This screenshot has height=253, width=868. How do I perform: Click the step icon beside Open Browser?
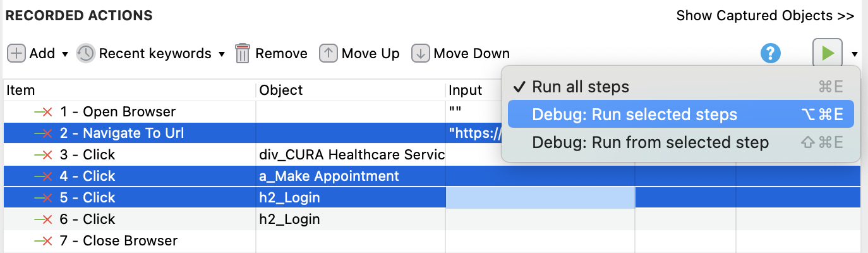43,112
